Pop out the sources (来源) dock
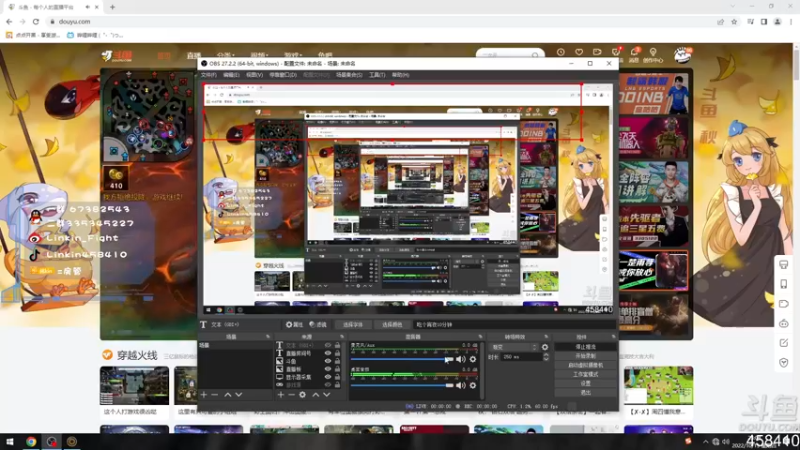Image resolution: width=800 pixels, height=450 pixels. pos(342,337)
